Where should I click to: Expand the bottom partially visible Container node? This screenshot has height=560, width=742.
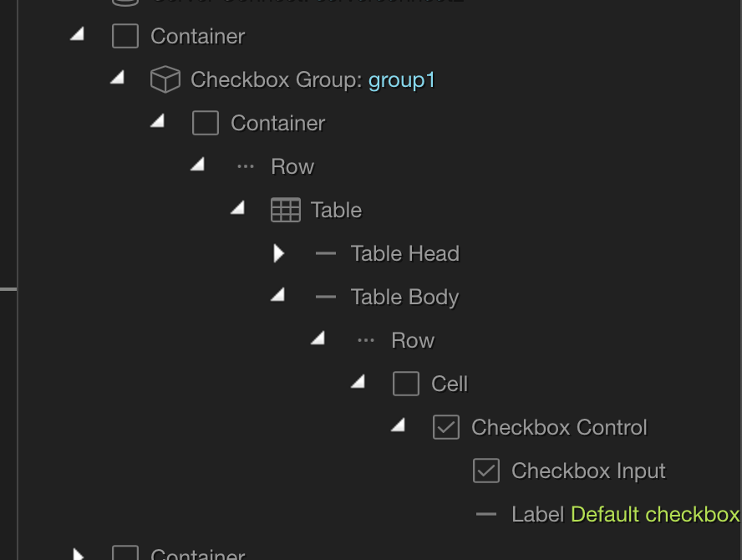click(78, 554)
